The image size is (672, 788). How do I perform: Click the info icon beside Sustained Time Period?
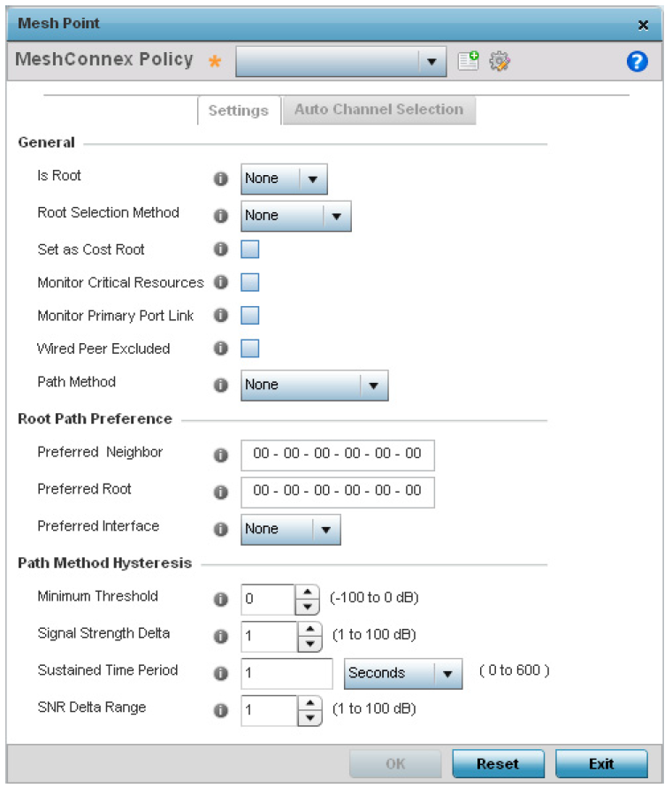pos(221,673)
